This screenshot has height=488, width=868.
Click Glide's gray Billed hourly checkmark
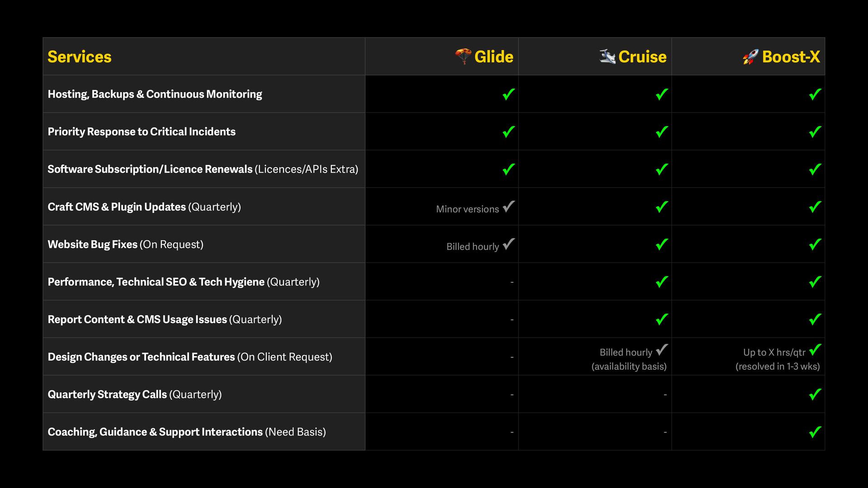tap(509, 244)
